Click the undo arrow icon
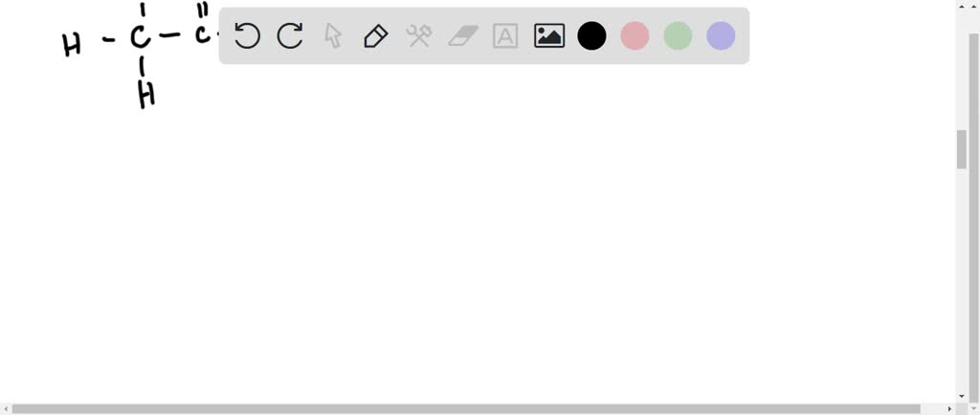Screen dimensions: 980x415 pyautogui.click(x=247, y=35)
